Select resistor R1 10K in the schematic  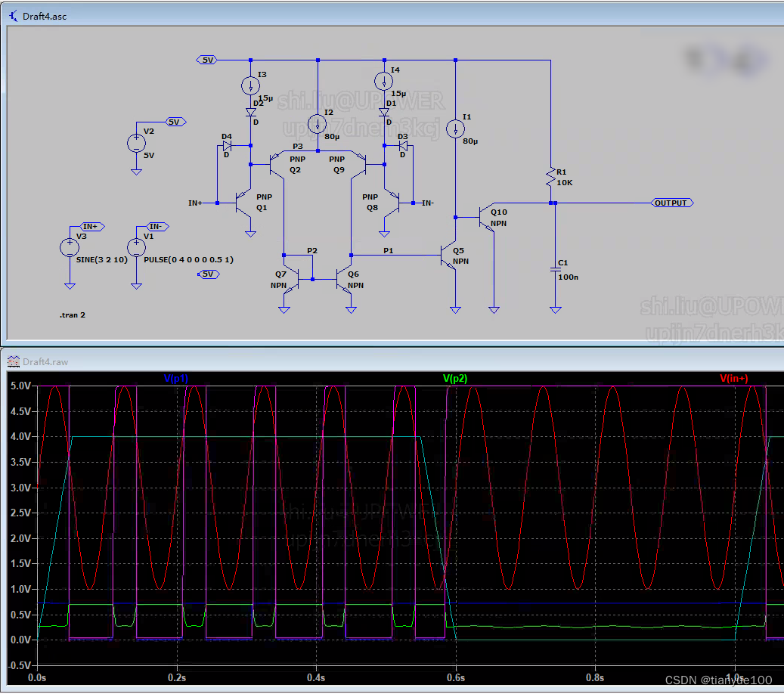(x=551, y=178)
